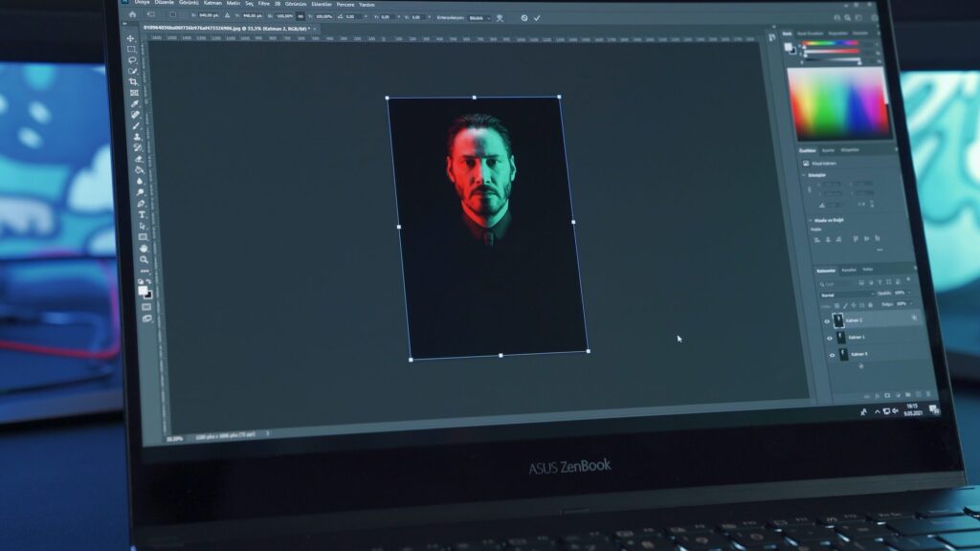Select the Pen tool
980x551 pixels.
click(x=141, y=204)
